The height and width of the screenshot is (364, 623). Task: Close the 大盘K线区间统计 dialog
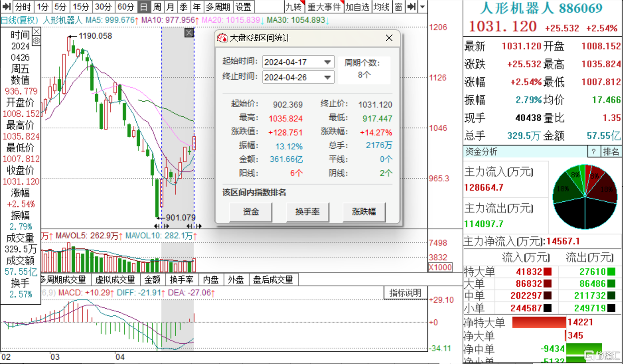pyautogui.click(x=389, y=38)
